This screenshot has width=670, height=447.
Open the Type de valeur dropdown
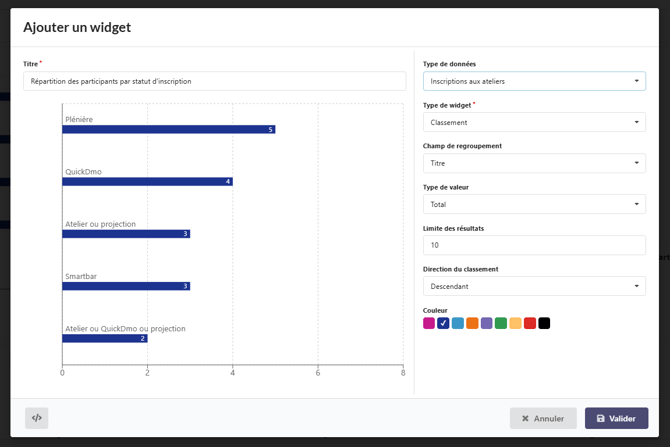(534, 204)
